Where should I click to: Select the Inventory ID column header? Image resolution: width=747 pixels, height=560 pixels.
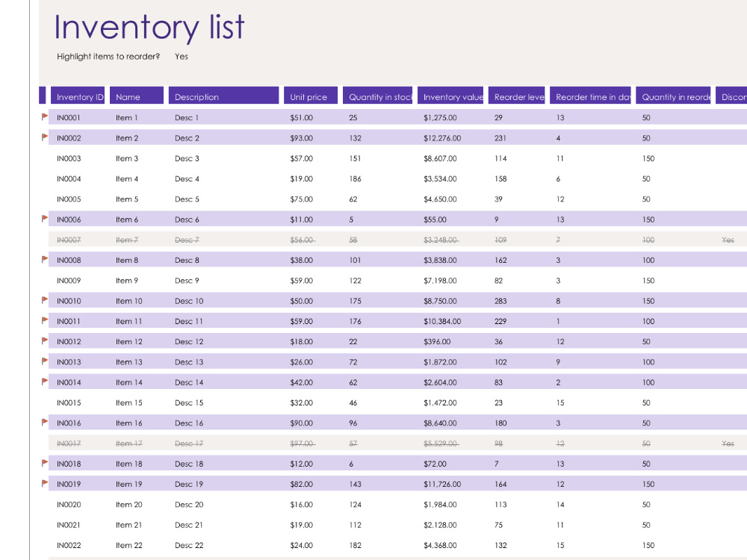click(x=78, y=96)
